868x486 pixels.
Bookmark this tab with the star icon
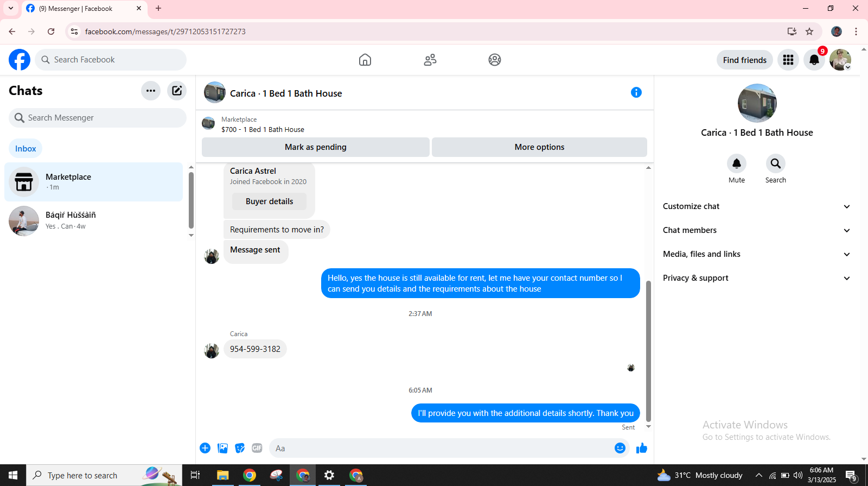pyautogui.click(x=809, y=31)
